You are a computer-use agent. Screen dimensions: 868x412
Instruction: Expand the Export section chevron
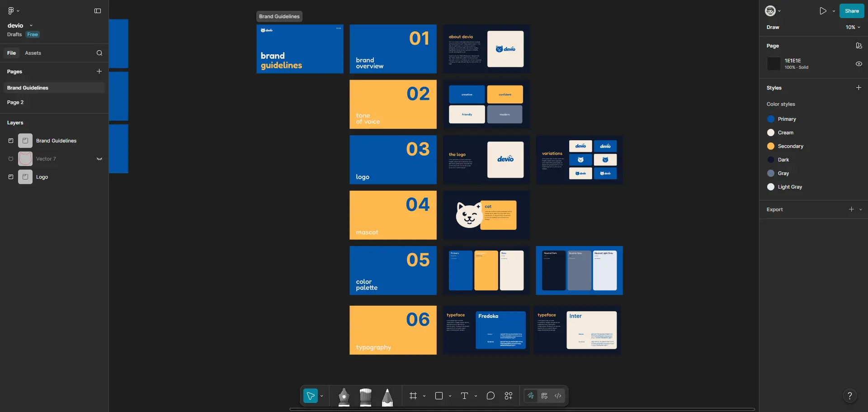coord(861,209)
